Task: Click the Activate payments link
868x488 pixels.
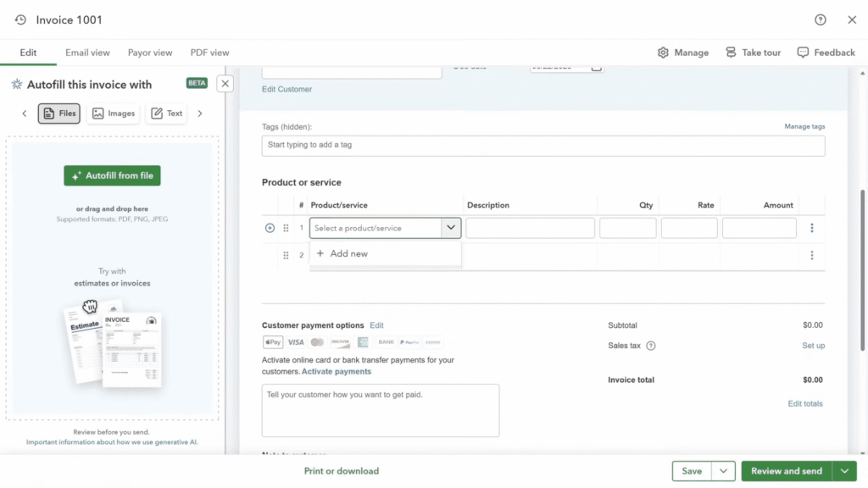Action: (x=337, y=371)
